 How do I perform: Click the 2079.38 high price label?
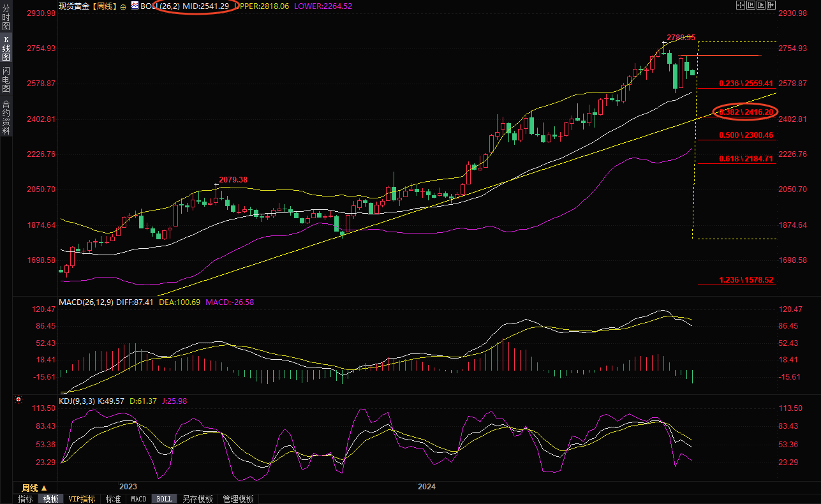point(233,180)
